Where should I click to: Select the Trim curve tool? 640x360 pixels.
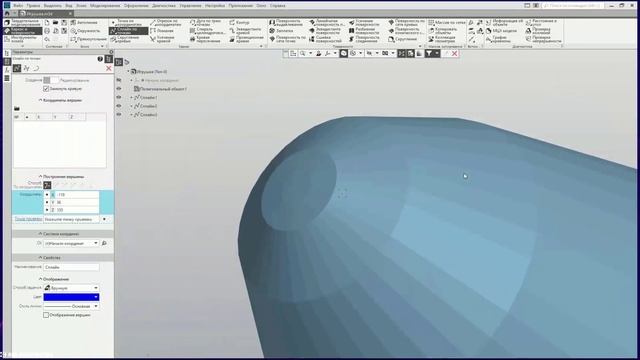tap(163, 39)
